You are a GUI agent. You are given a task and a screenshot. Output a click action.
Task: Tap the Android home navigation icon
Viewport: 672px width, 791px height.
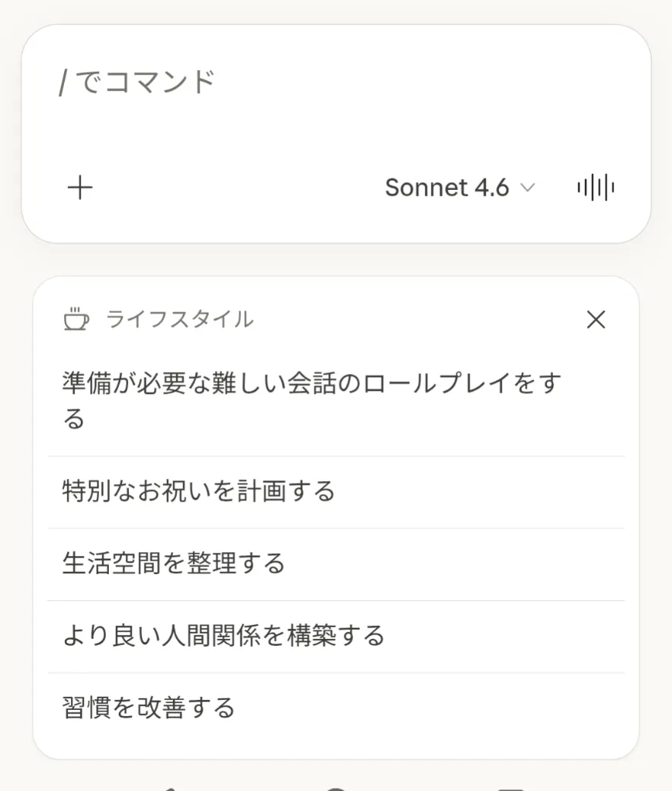pyautogui.click(x=336, y=786)
